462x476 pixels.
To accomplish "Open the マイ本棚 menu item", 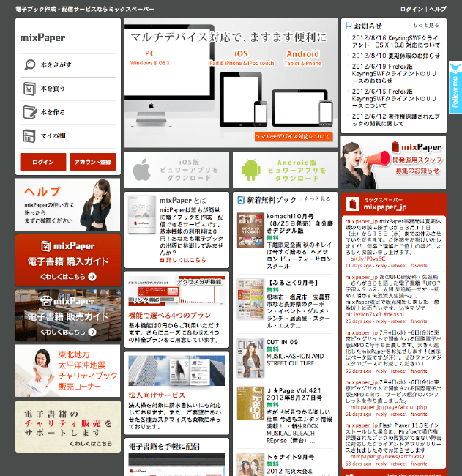I will coord(68,136).
